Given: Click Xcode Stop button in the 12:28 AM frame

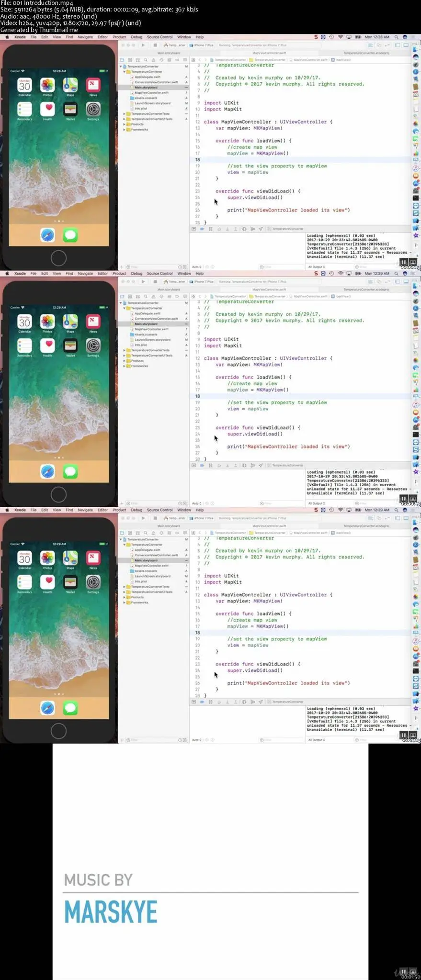Looking at the screenshot, I should [x=155, y=45].
